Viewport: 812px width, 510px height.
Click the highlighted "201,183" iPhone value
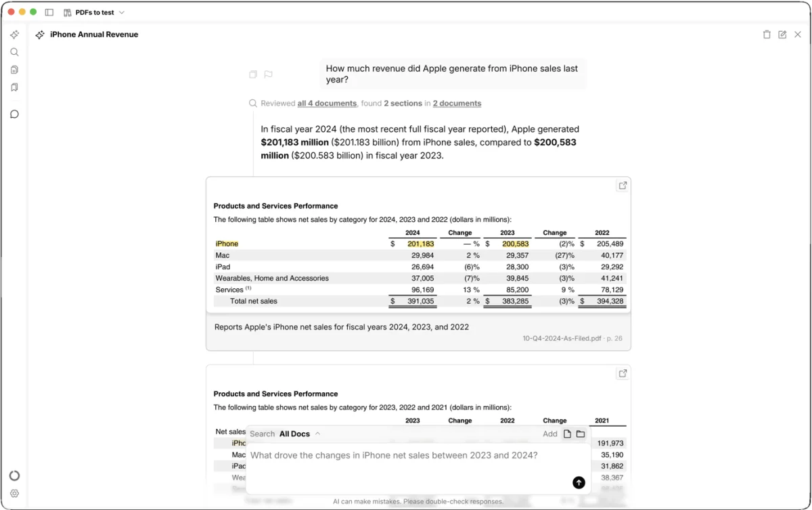point(420,244)
